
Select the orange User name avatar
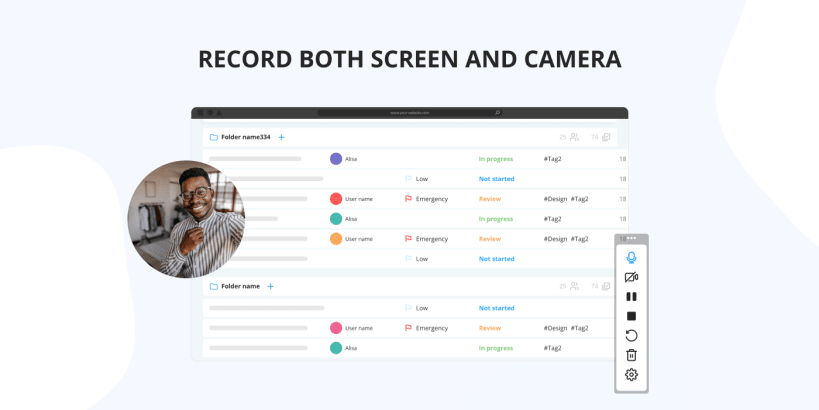pos(336,239)
